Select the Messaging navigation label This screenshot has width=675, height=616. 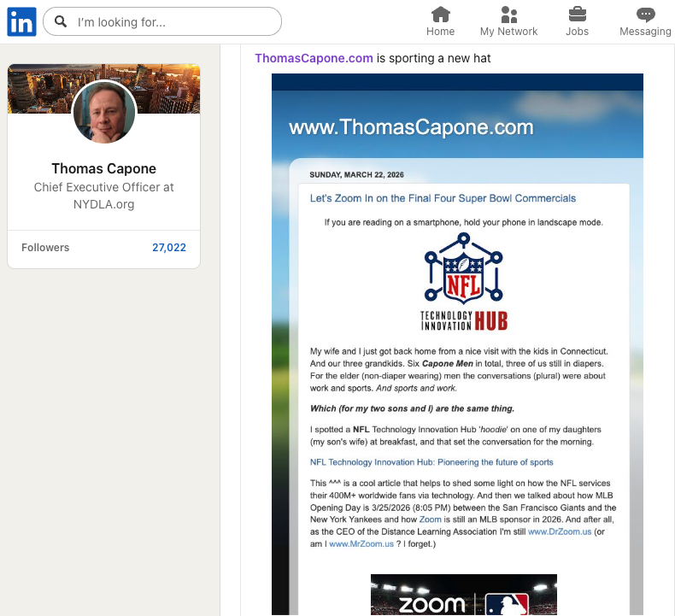645,32
